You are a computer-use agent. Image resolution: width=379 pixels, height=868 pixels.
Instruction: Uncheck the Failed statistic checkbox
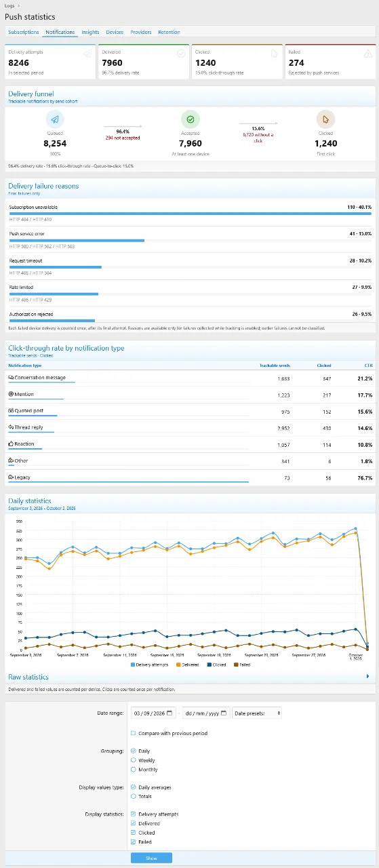pyautogui.click(x=133, y=842)
